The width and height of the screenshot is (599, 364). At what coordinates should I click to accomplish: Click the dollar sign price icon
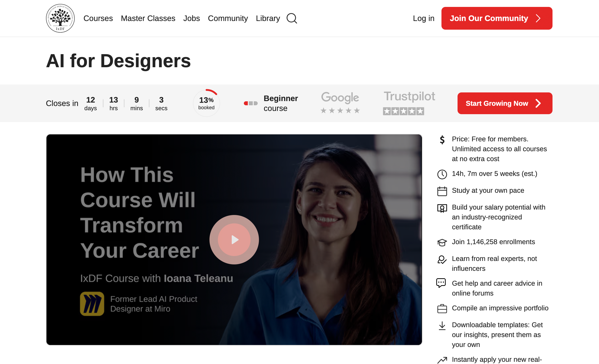click(x=442, y=140)
